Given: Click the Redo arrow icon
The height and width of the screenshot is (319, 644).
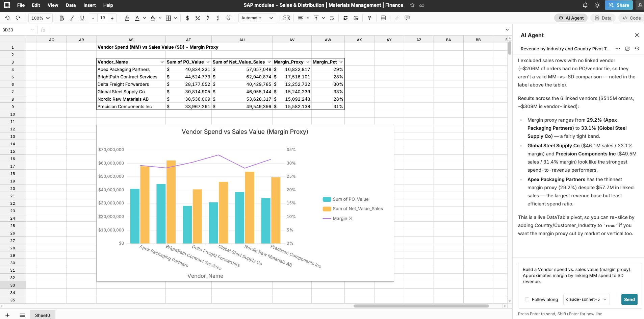Looking at the screenshot, I should (18, 18).
